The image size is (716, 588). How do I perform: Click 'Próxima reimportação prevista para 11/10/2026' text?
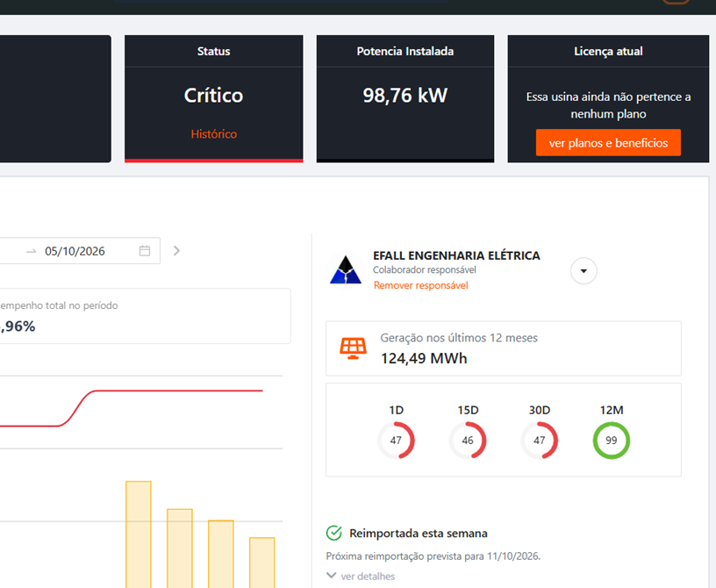coord(433,556)
